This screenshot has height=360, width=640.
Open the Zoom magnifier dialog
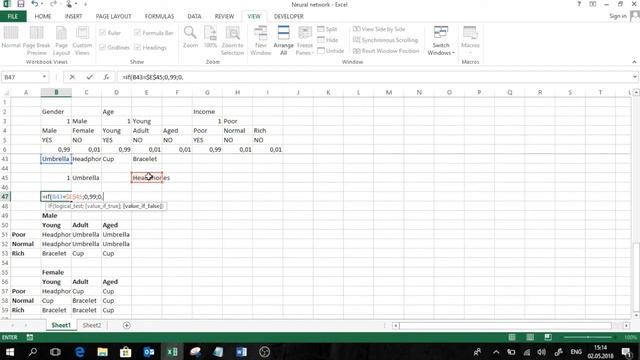[190, 37]
